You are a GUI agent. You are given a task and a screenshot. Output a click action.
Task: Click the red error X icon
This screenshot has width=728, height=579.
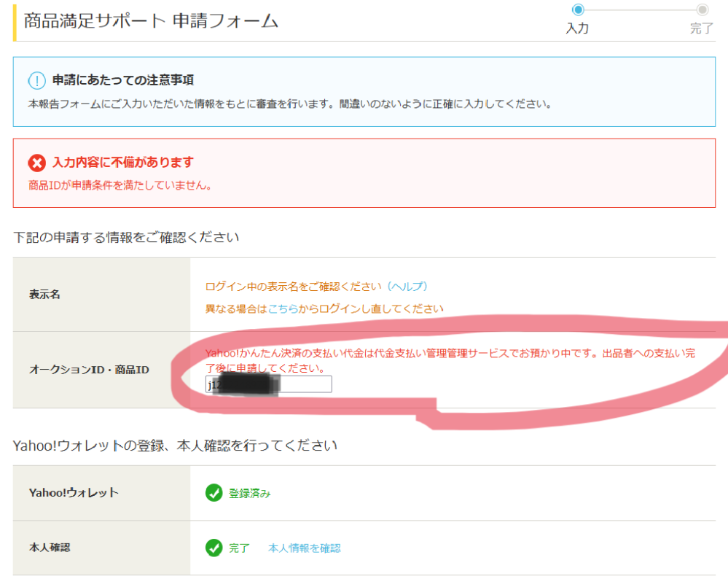36,163
